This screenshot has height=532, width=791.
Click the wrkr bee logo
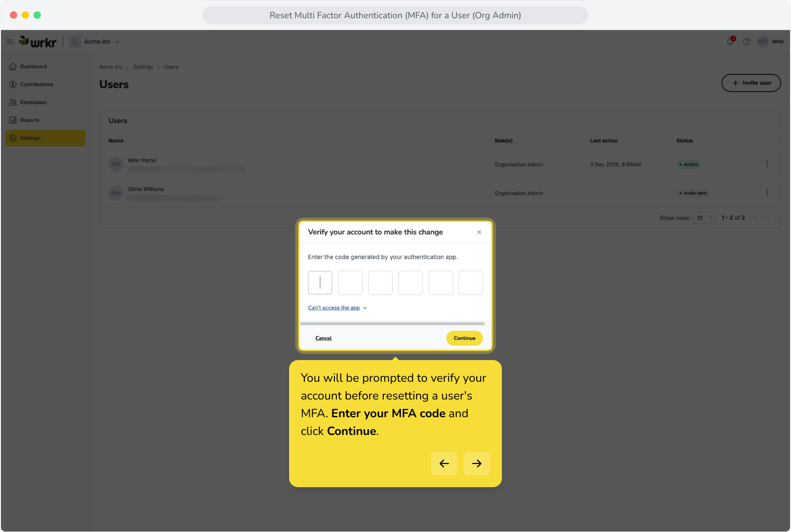pyautogui.click(x=38, y=42)
